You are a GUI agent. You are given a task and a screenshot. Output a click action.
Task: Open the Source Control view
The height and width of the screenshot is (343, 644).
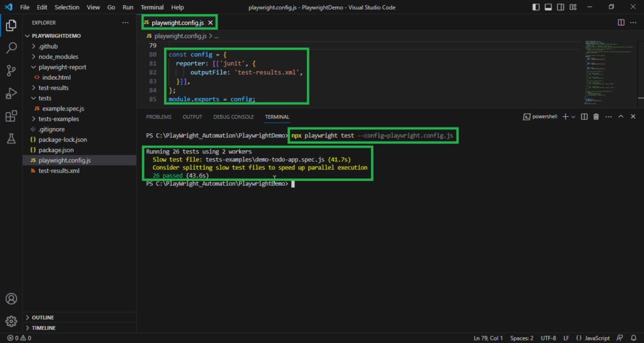click(x=11, y=70)
